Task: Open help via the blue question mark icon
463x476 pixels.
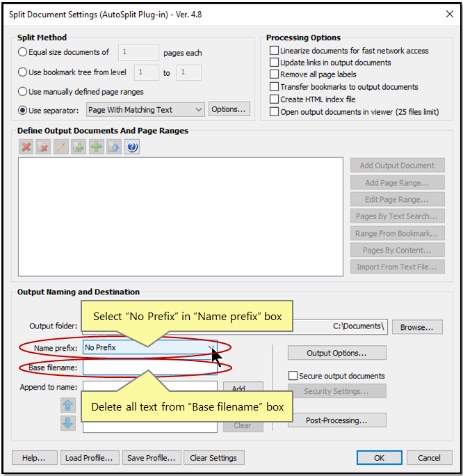Action: click(x=132, y=148)
